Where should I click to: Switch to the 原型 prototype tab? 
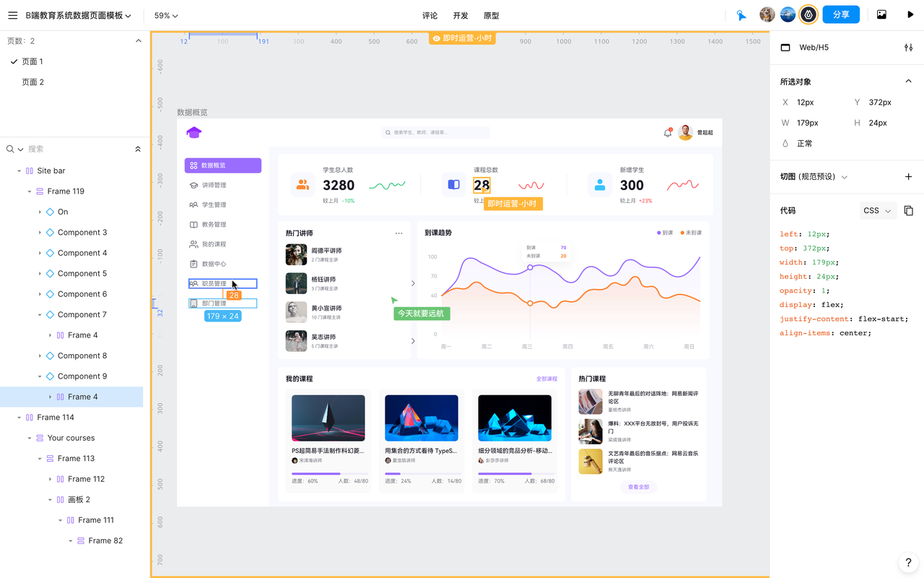pyautogui.click(x=491, y=14)
